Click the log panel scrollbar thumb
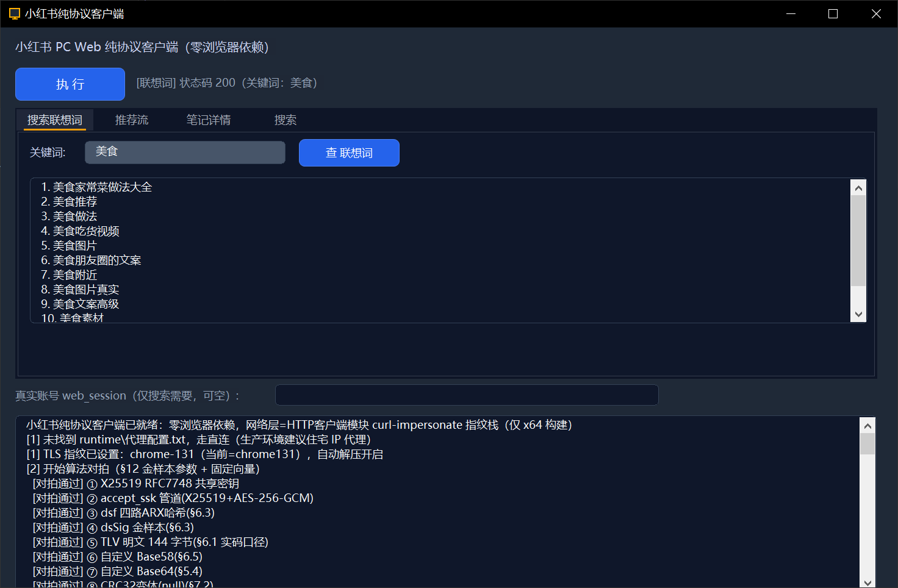 pos(867,444)
